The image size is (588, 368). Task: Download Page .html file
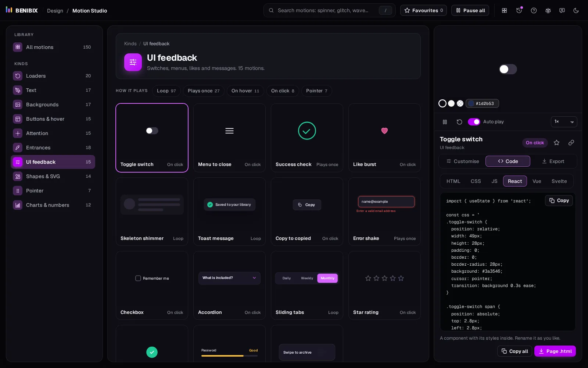555,351
